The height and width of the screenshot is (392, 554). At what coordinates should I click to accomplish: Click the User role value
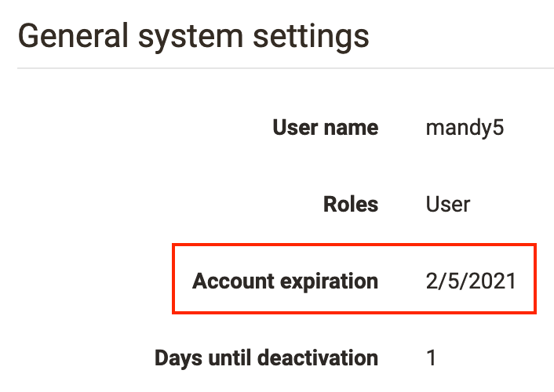point(448,205)
